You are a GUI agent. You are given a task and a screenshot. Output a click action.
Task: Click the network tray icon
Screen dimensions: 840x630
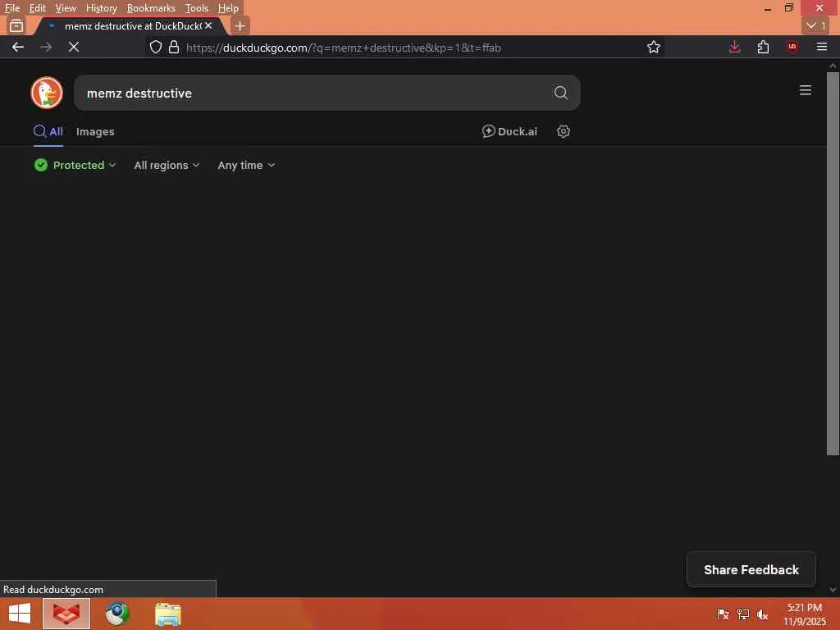(x=742, y=614)
